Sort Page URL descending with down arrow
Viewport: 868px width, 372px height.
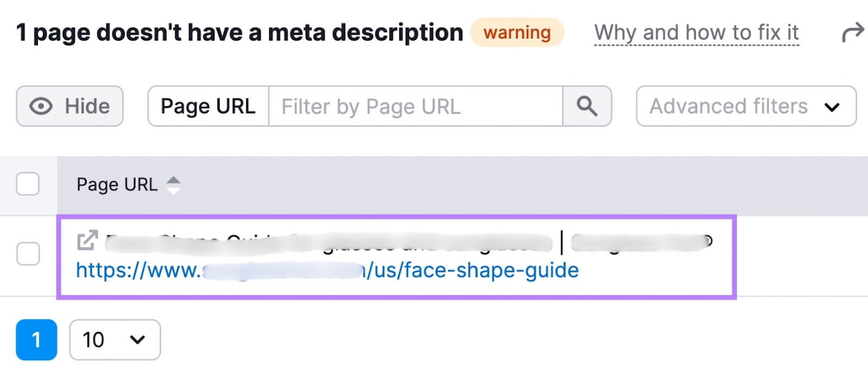pos(173,191)
